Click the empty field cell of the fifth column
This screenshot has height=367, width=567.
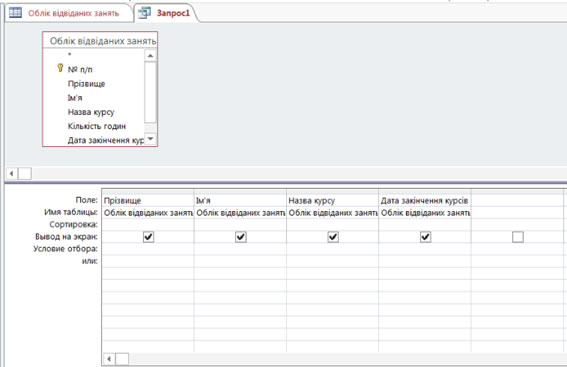[x=517, y=200]
